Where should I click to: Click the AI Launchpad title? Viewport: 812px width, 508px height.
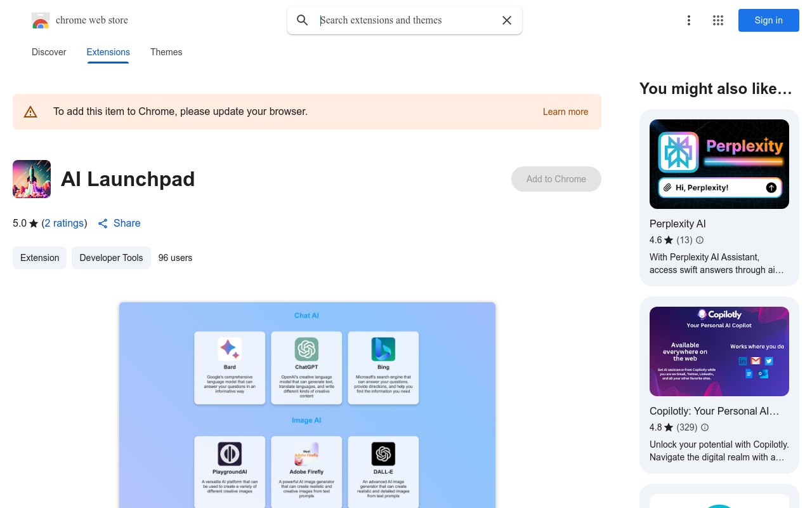coord(128,179)
